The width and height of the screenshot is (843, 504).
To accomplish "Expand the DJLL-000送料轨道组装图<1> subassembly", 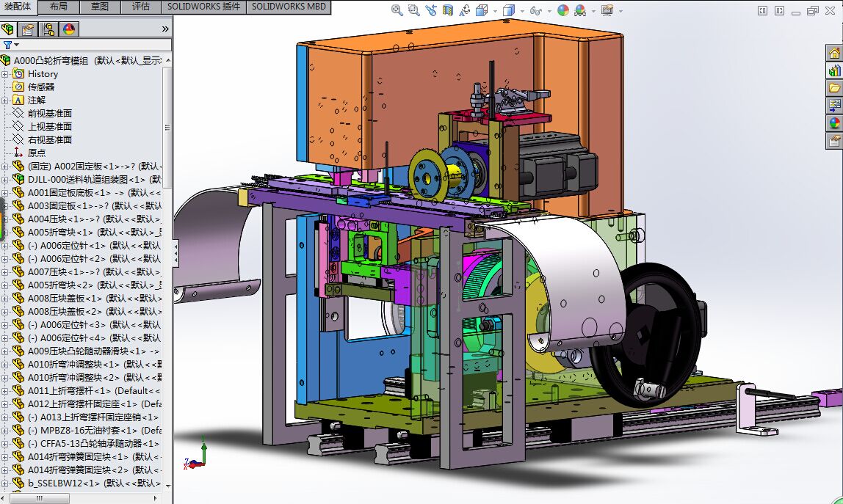I will coord(5,180).
